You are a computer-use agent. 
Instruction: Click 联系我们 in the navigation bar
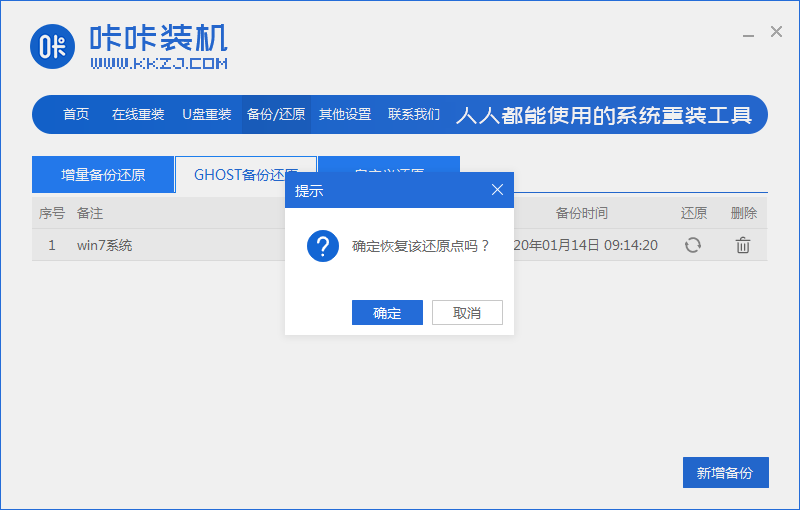pos(414,115)
